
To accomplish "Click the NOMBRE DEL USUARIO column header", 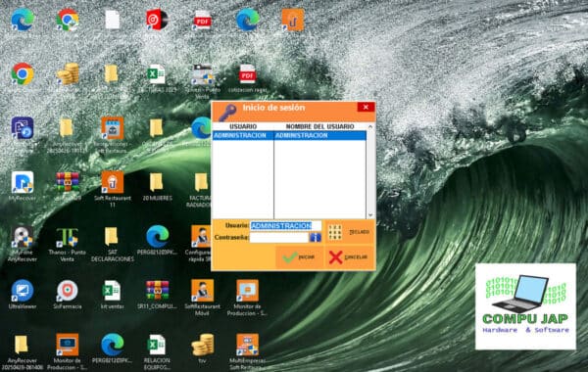I will click(319, 126).
